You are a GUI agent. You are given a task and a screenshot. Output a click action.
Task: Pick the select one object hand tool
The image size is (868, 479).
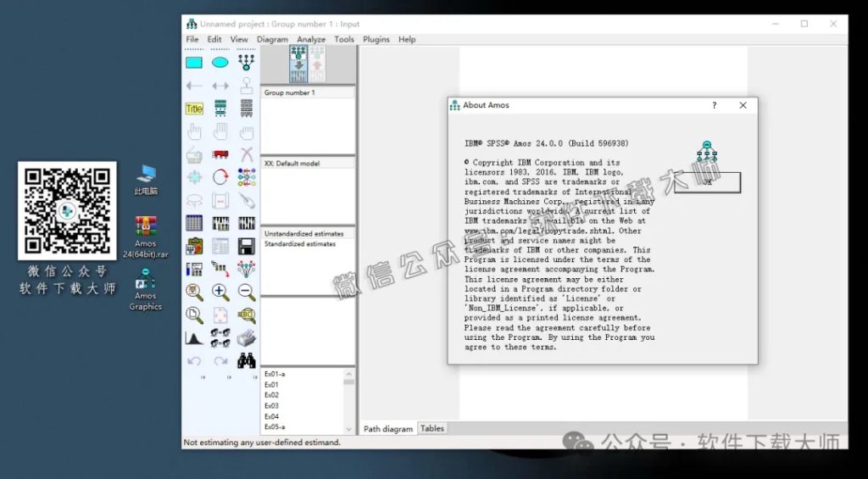(194, 131)
